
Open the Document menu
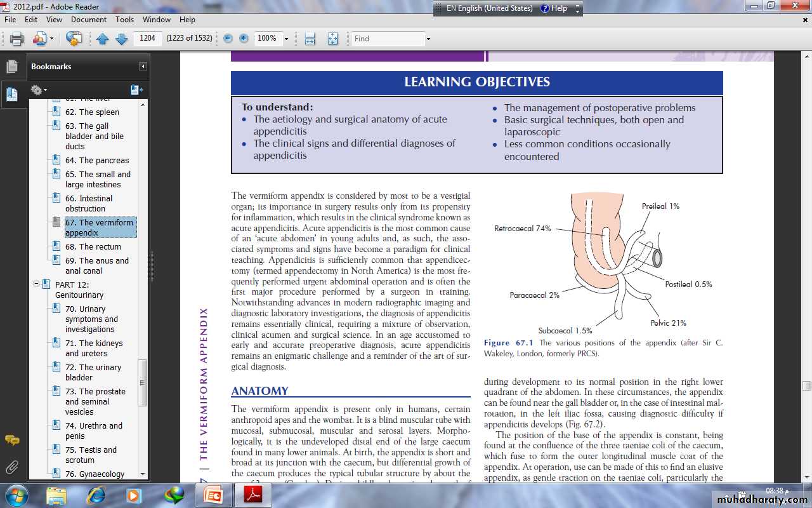(89, 20)
